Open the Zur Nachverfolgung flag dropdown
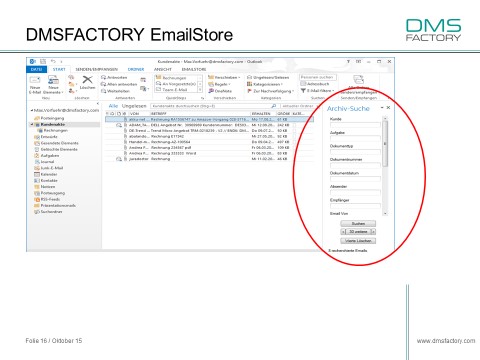 pos(271,91)
